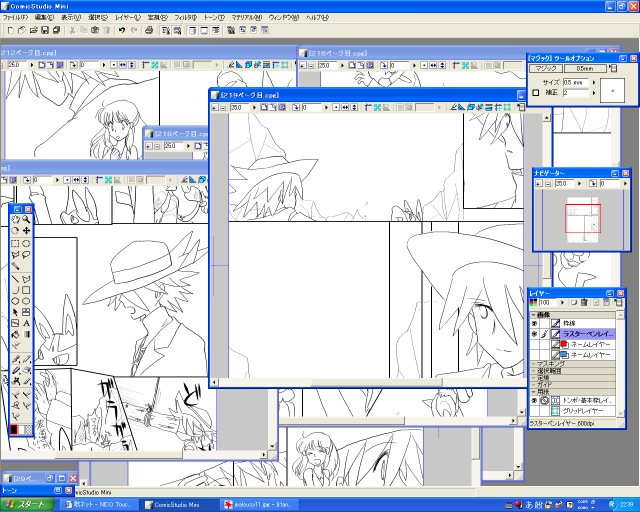Click the スタート Start button

(25, 505)
